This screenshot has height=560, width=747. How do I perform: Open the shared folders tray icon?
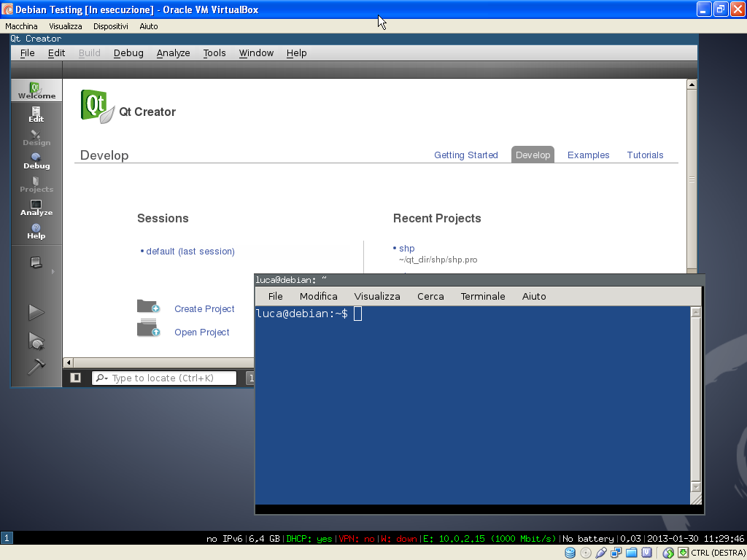(x=630, y=553)
